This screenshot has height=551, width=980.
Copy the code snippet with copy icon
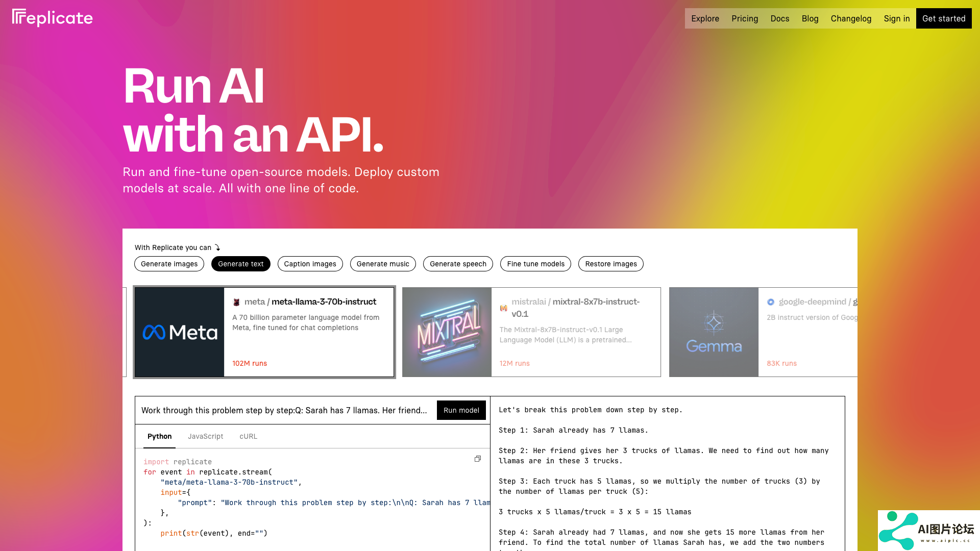[x=478, y=459]
